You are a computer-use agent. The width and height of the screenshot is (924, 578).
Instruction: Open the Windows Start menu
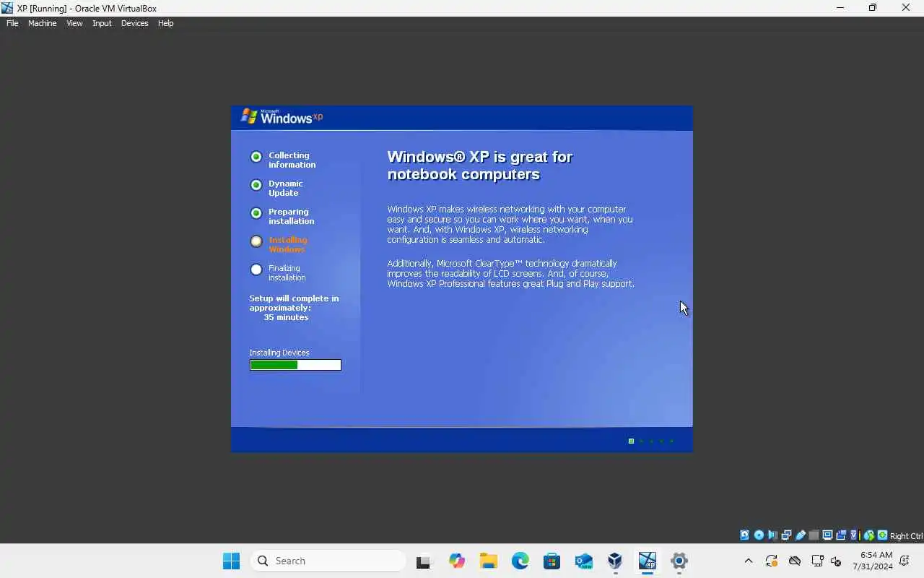tap(231, 561)
